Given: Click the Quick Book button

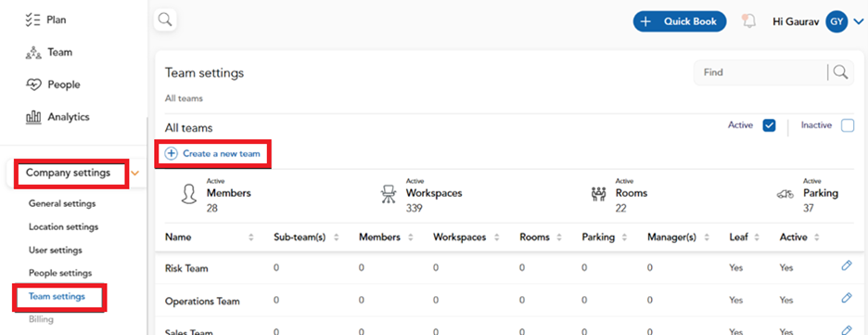Looking at the screenshot, I should click(680, 21).
